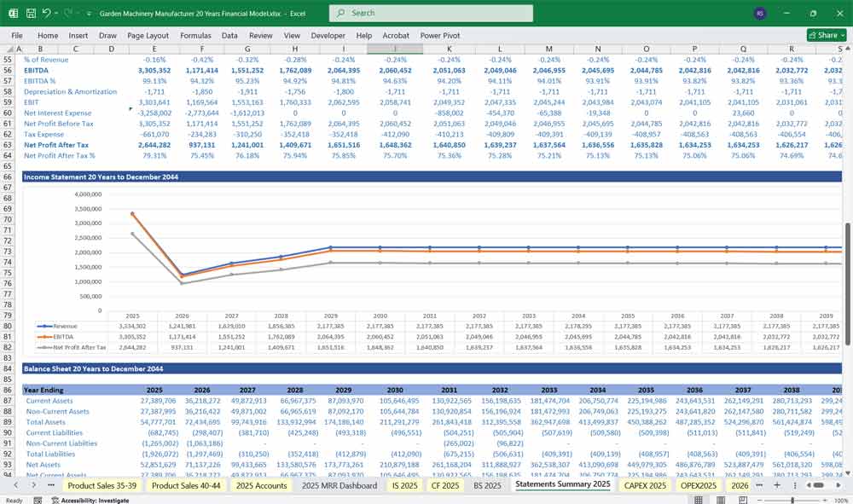Select the Redo icon
Image resolution: width=853 pixels, height=504 pixels.
(x=67, y=13)
